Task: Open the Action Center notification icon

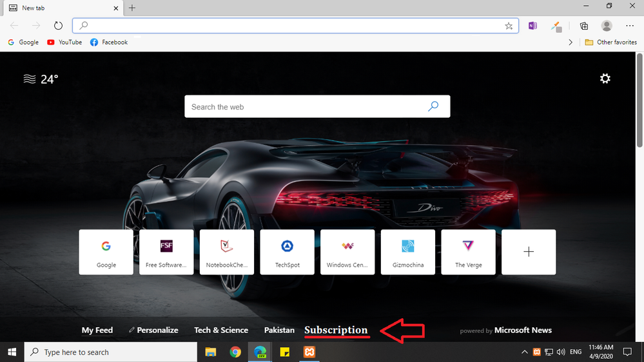Action: pyautogui.click(x=628, y=352)
